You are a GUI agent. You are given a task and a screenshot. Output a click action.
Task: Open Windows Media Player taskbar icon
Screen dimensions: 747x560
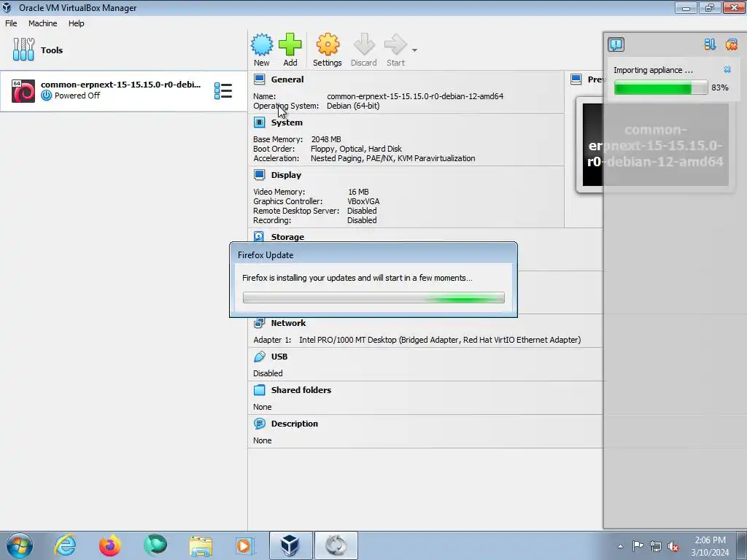245,545
